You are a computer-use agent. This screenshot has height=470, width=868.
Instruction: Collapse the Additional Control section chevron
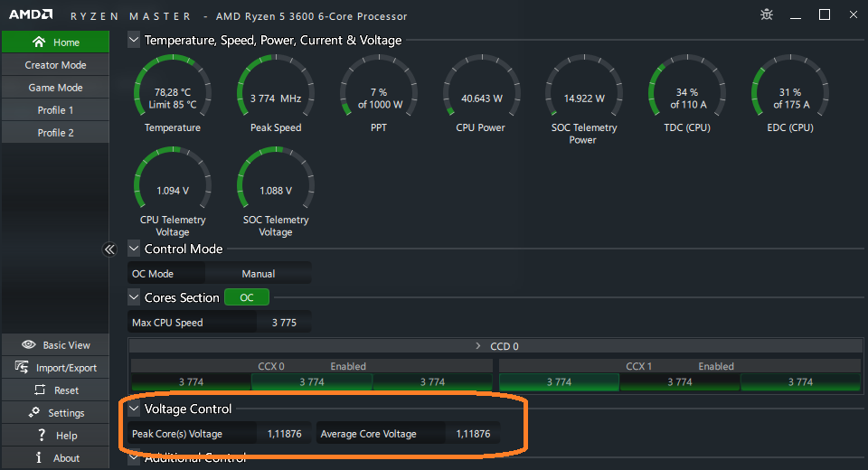pyautogui.click(x=134, y=458)
